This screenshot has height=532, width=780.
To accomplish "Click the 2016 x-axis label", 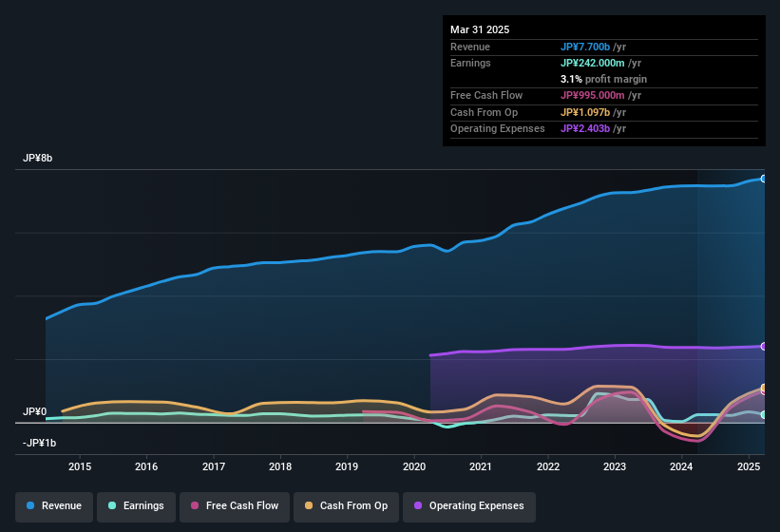I will 146,466.
